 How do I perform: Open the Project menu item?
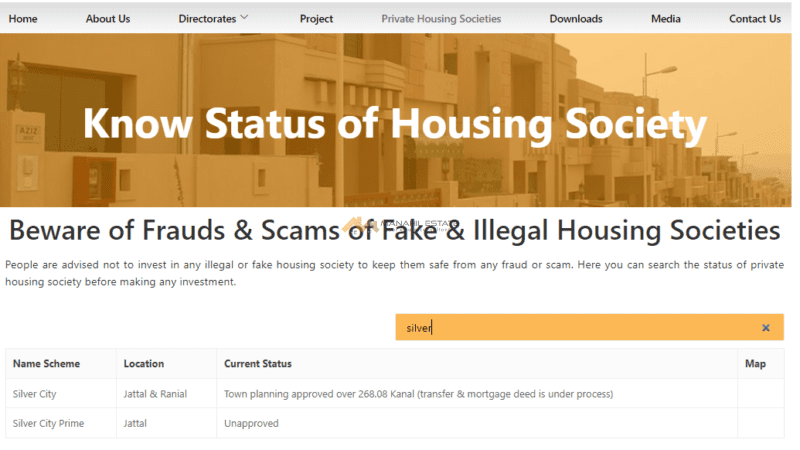(316, 19)
